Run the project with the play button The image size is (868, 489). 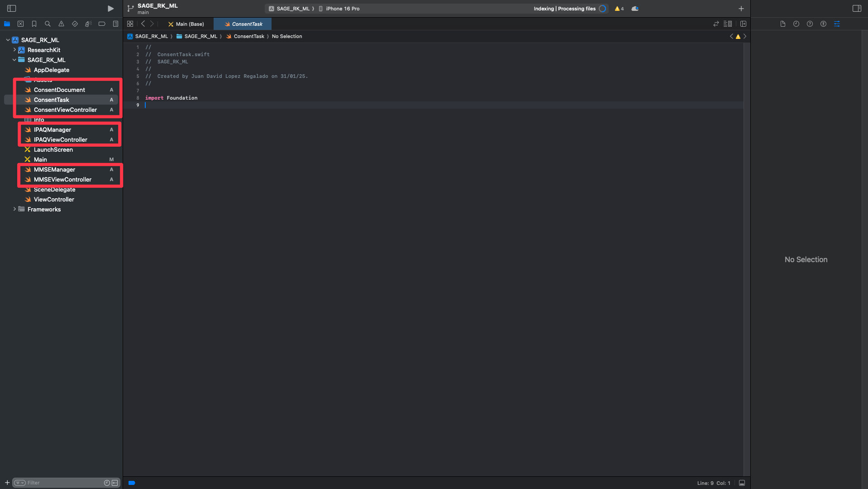(110, 9)
